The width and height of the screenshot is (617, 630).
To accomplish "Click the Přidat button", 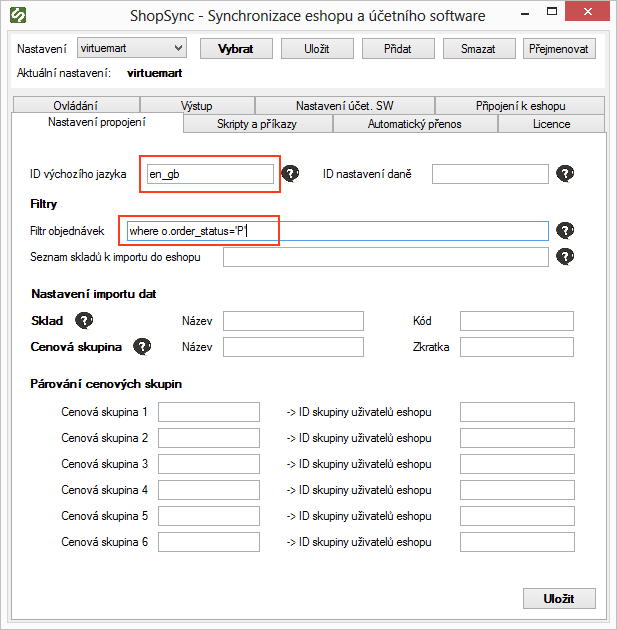I will (x=398, y=49).
